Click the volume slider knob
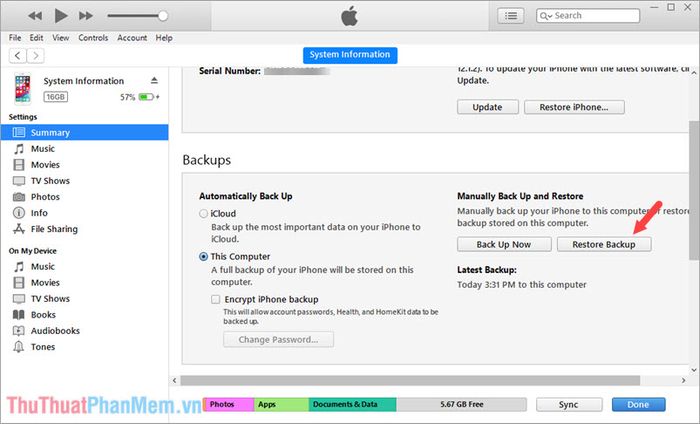This screenshot has height=424, width=700. (x=163, y=16)
